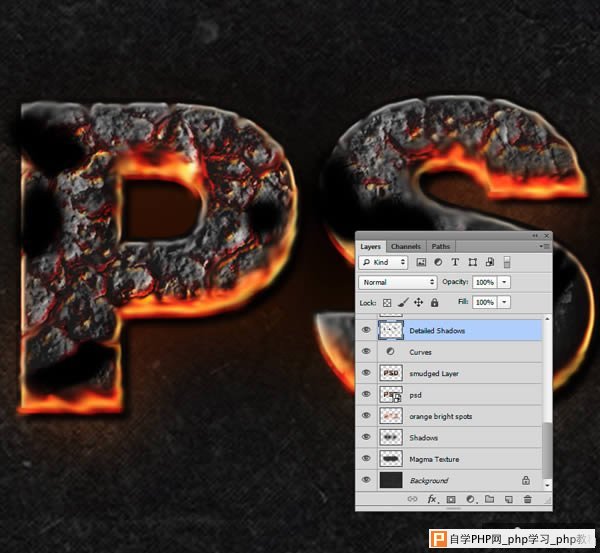Click the Detailed Shadows layer thumbnail
The width and height of the screenshot is (600, 553).
[x=391, y=330]
